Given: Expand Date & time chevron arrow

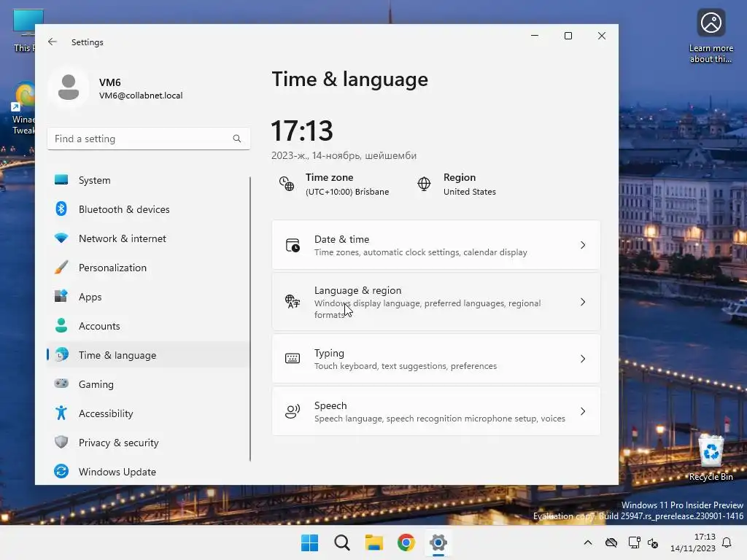Looking at the screenshot, I should point(583,245).
